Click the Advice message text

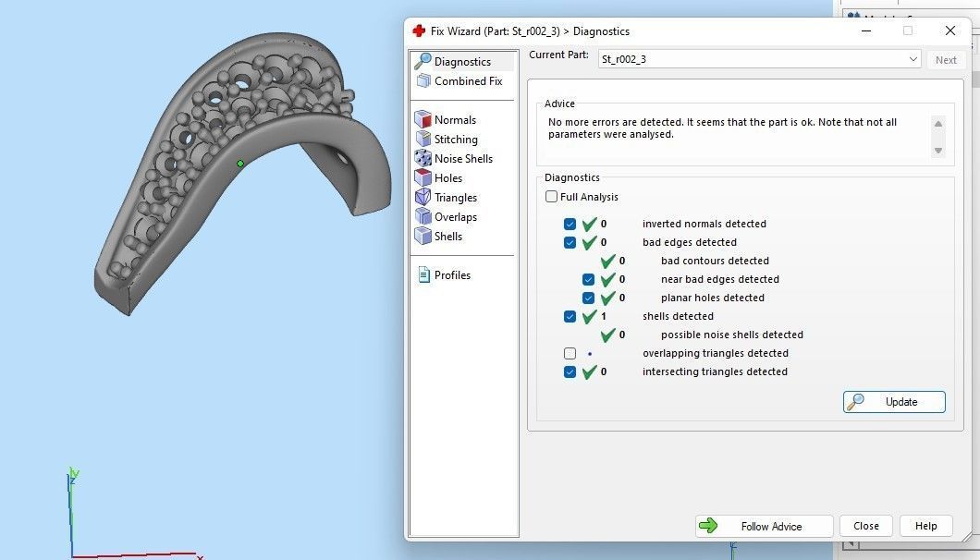click(x=722, y=128)
